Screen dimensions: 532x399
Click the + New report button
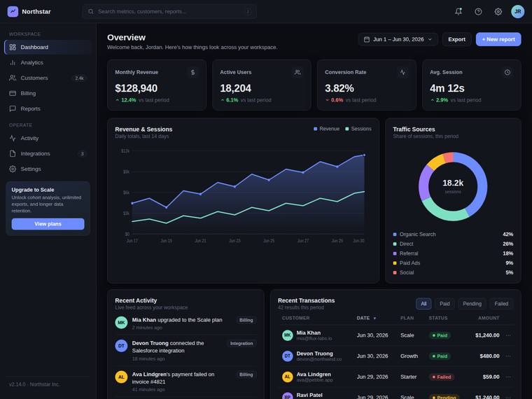pyautogui.click(x=498, y=39)
